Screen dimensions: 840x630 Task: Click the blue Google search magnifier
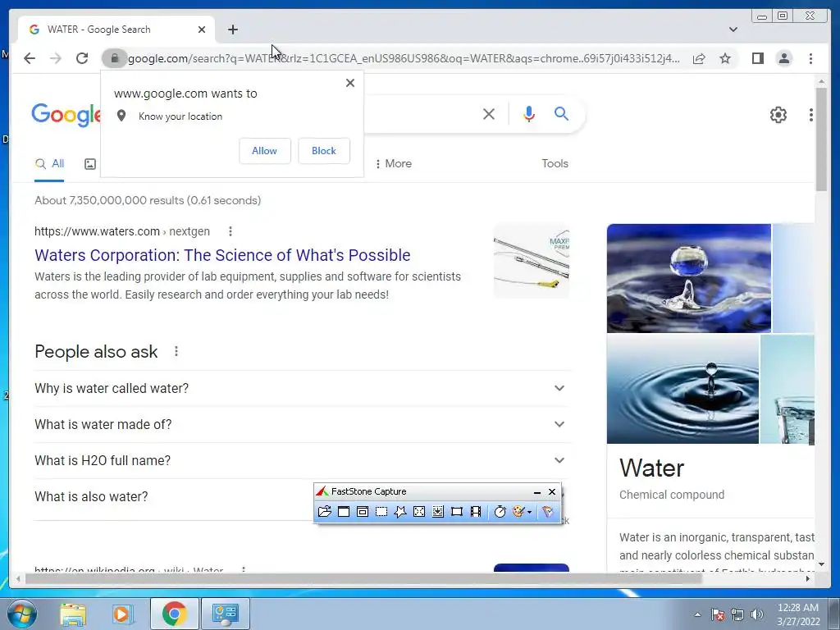coord(561,113)
